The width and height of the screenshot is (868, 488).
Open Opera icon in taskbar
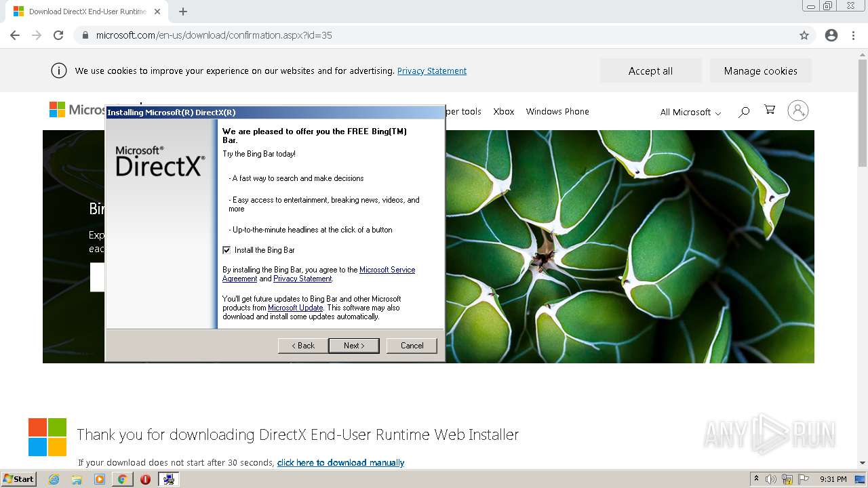tap(145, 479)
